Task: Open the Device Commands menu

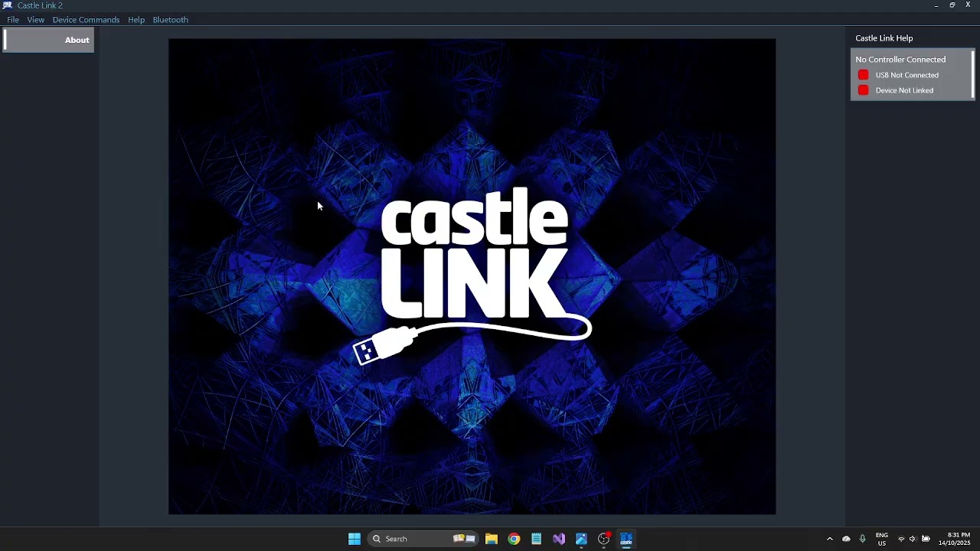Action: (x=86, y=20)
